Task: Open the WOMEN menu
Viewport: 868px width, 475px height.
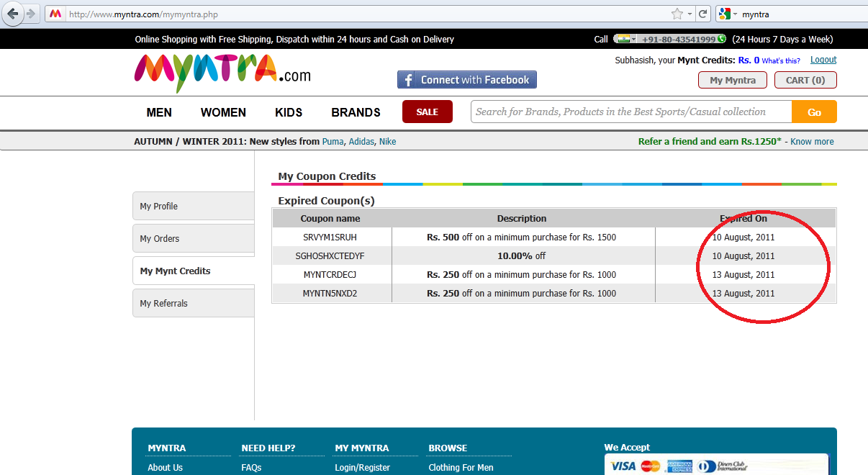Action: coord(223,112)
